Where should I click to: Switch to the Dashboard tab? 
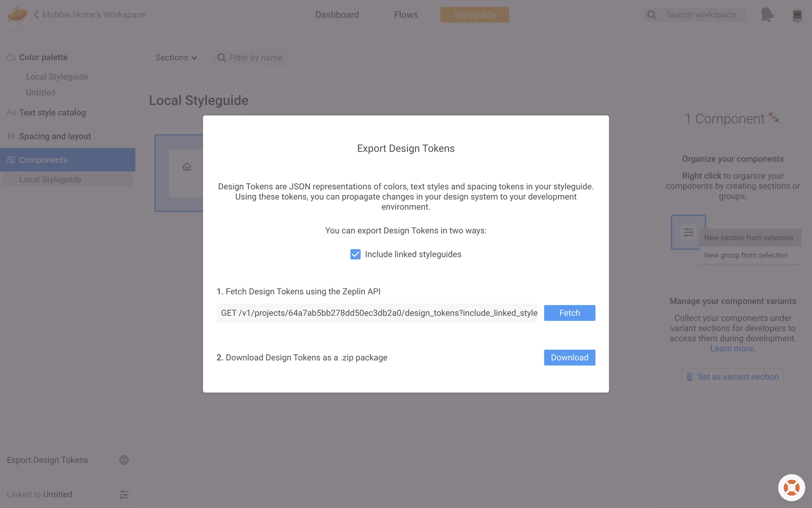(337, 15)
